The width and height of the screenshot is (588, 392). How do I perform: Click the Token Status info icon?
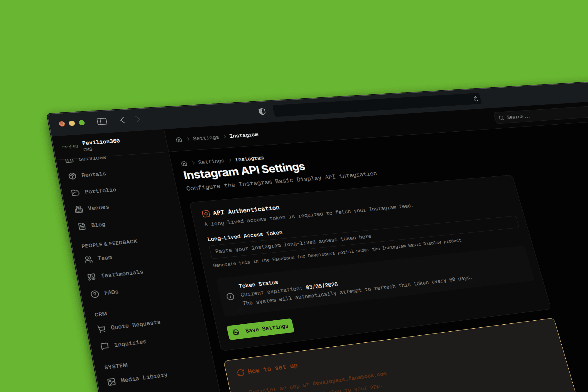(230, 296)
